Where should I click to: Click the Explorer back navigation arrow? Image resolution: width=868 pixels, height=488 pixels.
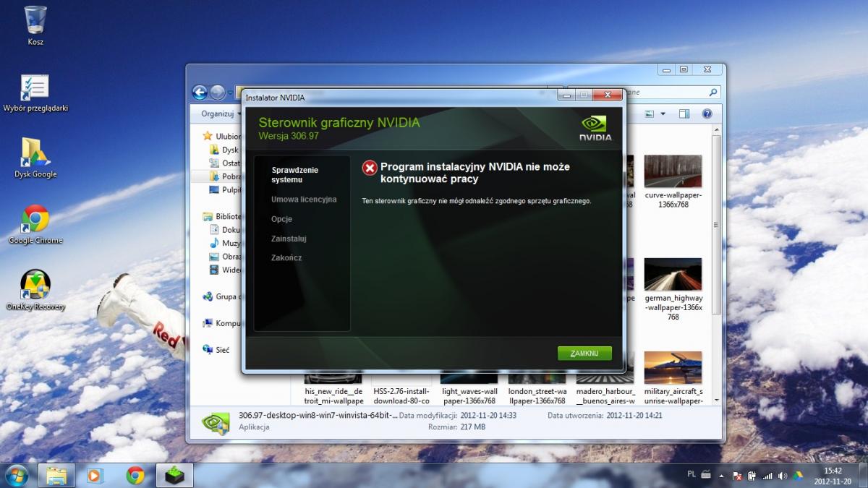tap(200, 93)
